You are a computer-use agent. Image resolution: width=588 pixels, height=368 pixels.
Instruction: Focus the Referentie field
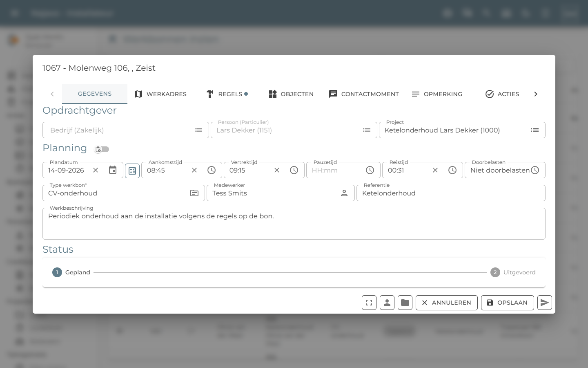(x=451, y=193)
